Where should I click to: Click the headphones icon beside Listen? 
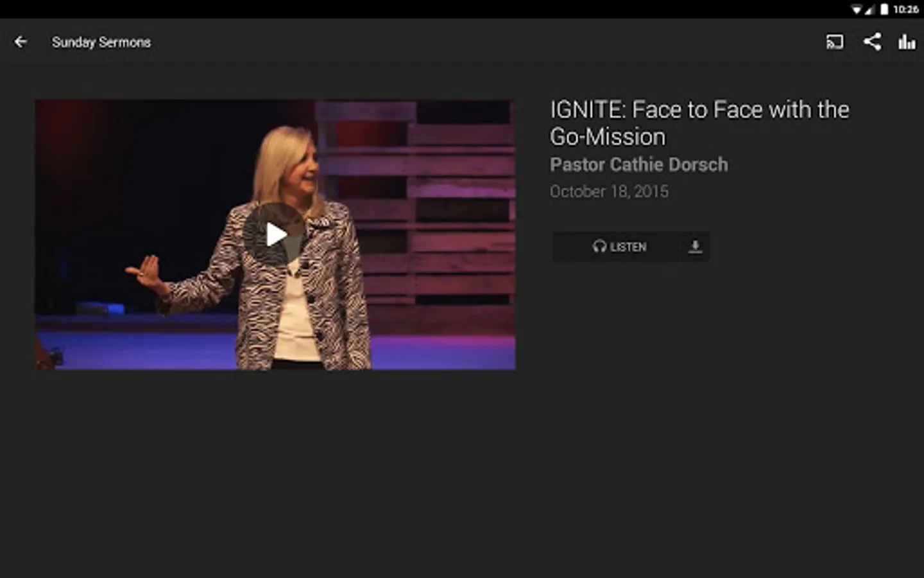click(599, 247)
